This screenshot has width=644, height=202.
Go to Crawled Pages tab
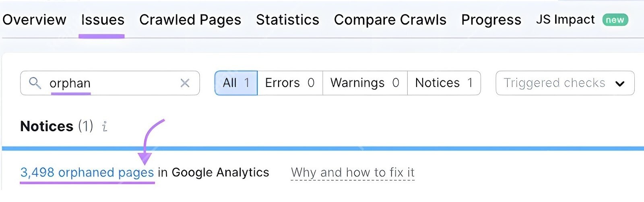(x=190, y=20)
